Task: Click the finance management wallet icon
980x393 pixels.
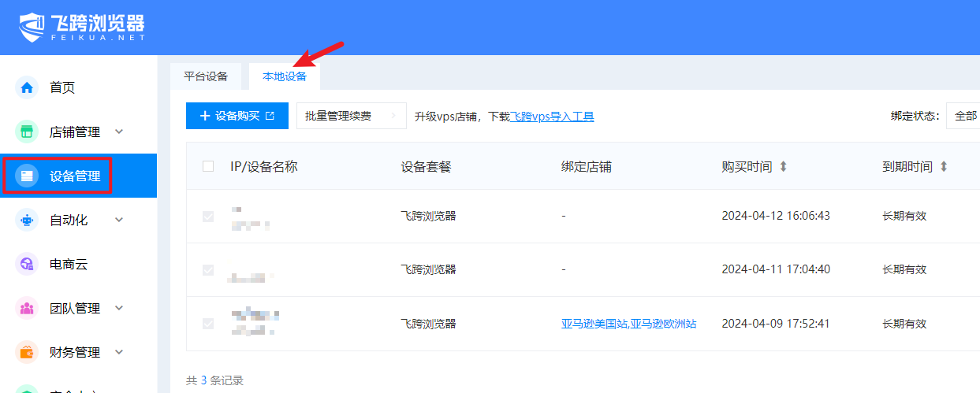Action: click(27, 352)
